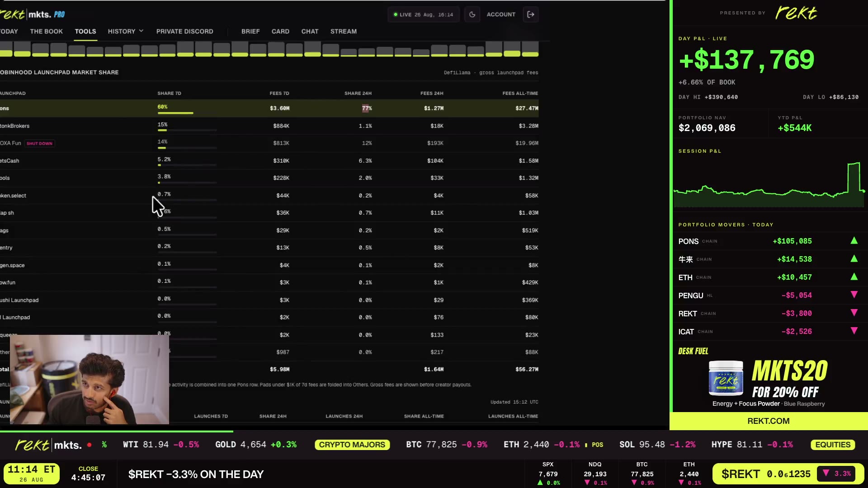Click the webcam video overlay
Image resolution: width=868 pixels, height=488 pixels.
click(x=90, y=380)
